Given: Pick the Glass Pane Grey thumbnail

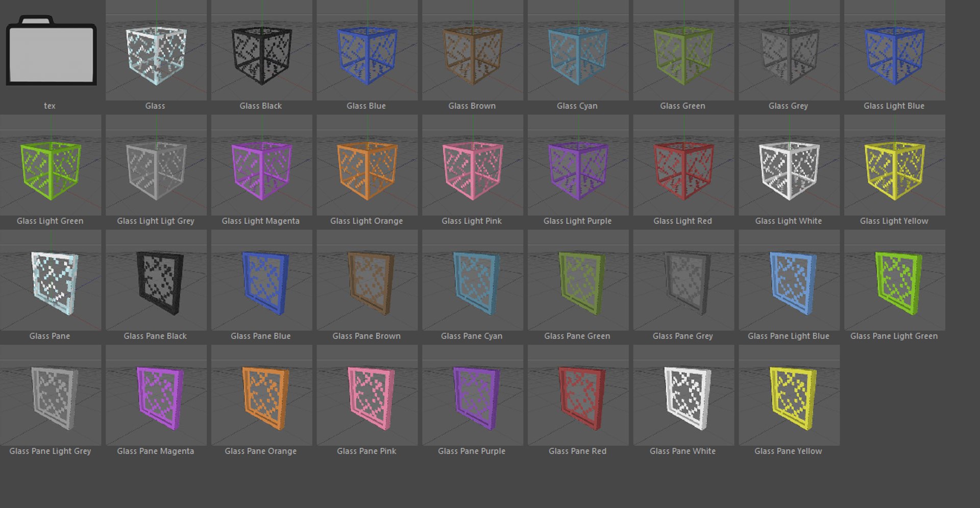Looking at the screenshot, I should point(684,280).
